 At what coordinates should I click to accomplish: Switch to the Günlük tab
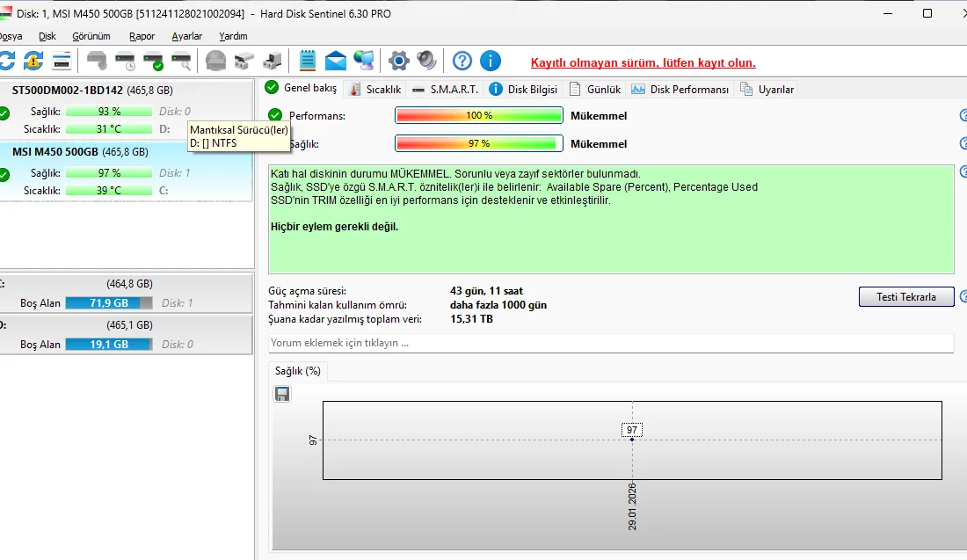[594, 90]
